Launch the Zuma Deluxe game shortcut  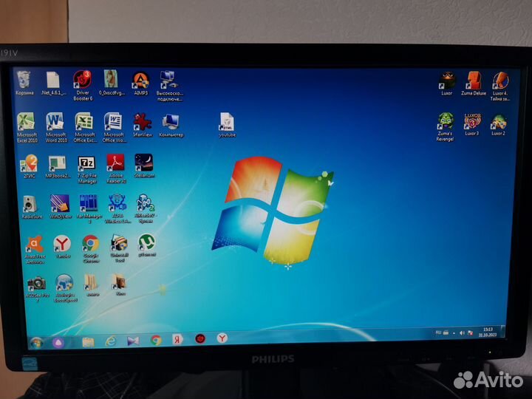click(474, 83)
